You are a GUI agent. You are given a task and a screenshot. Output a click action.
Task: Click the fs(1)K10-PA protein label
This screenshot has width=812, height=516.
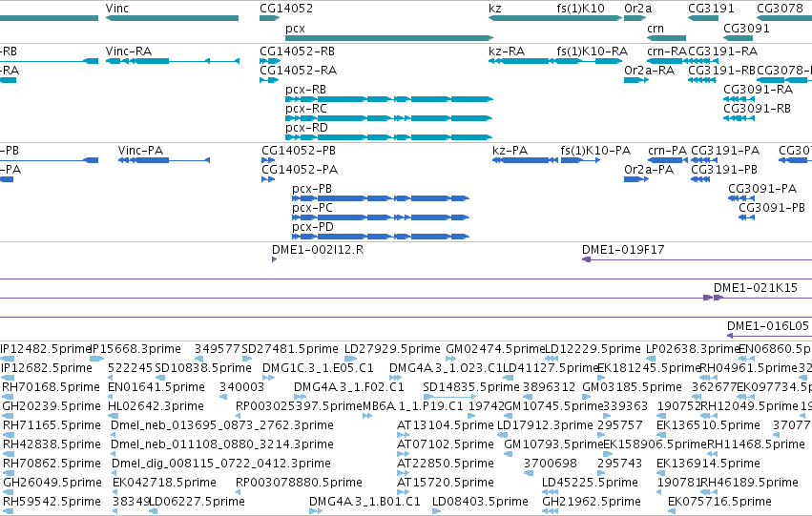point(595,150)
